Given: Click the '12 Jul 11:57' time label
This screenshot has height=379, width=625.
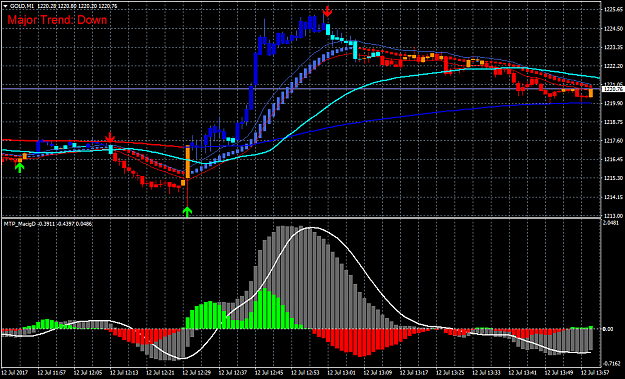Looking at the screenshot, I should click(51, 373).
